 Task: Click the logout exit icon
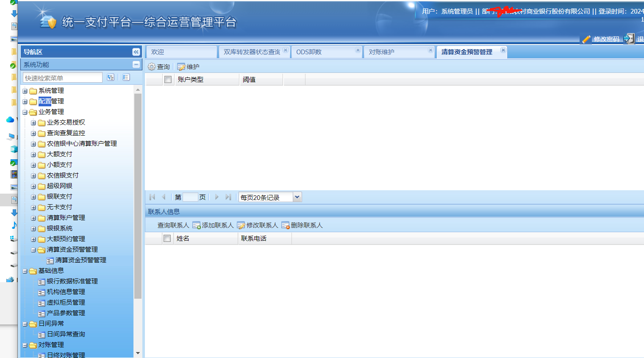click(630, 39)
